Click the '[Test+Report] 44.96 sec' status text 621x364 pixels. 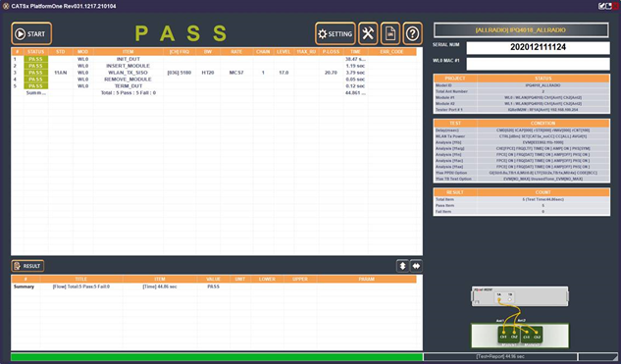click(x=500, y=356)
